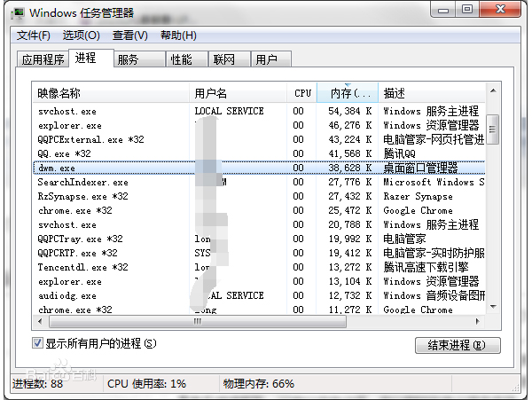Screen dimensions: 532x400
Task: Sort by 内存 column header
Action: point(347,93)
